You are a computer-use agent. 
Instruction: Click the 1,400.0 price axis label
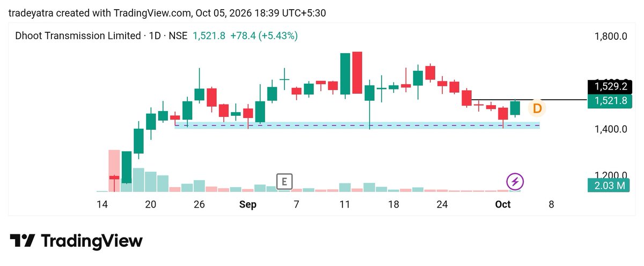tap(611, 129)
